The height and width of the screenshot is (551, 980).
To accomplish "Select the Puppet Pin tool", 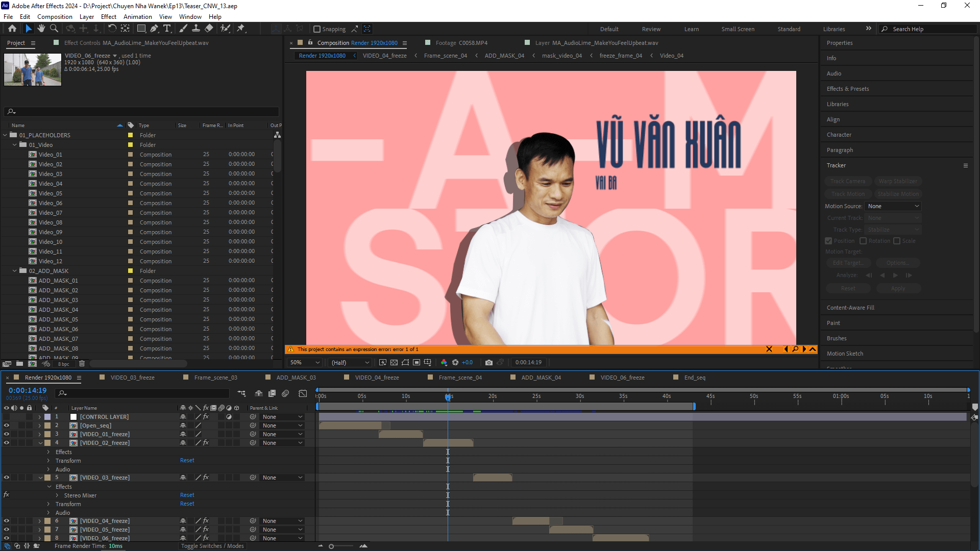I will point(241,29).
